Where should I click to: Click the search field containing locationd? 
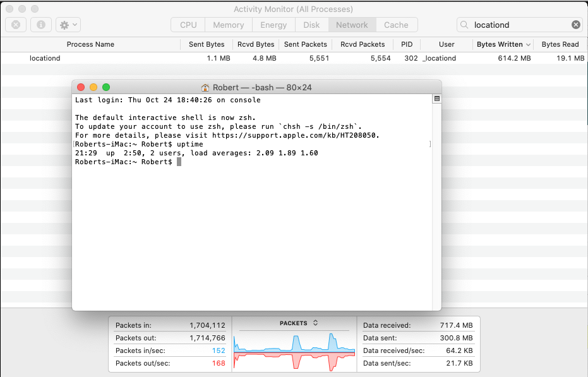point(520,25)
